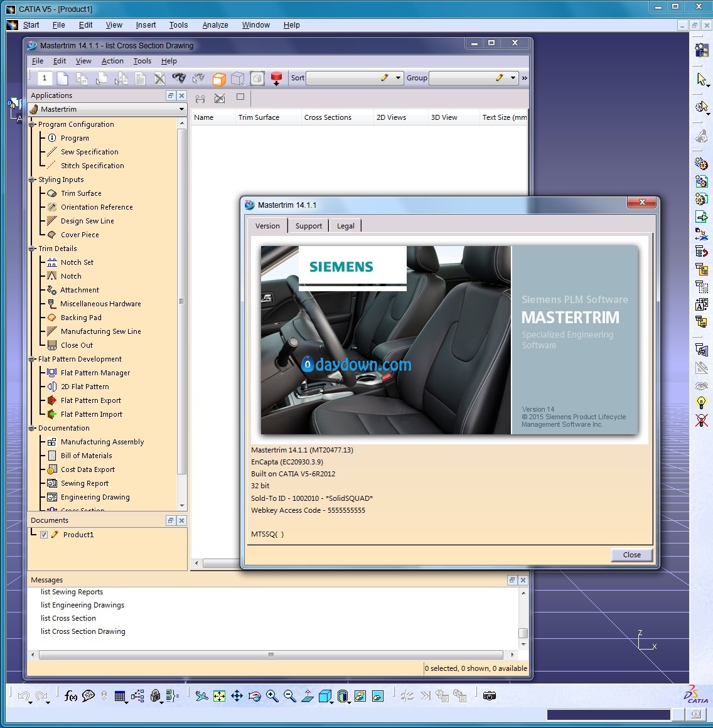The height and width of the screenshot is (728, 713).
Task: Click the airplane fly mode icon
Action: [201, 695]
